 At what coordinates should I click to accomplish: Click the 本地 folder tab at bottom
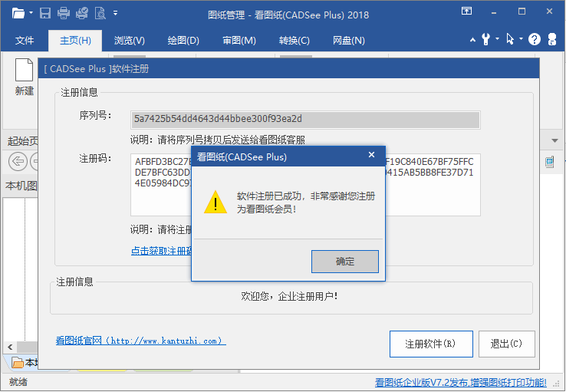click(24, 362)
